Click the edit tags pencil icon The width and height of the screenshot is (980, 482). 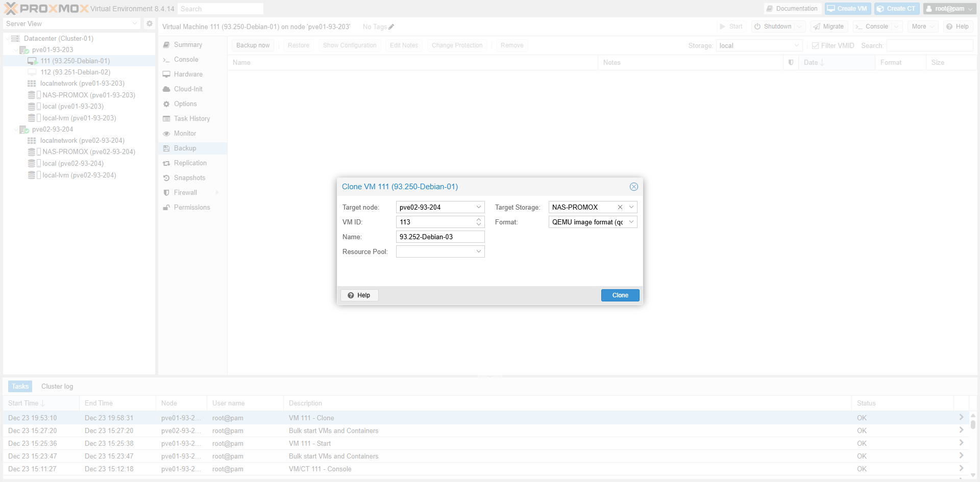pyautogui.click(x=391, y=27)
